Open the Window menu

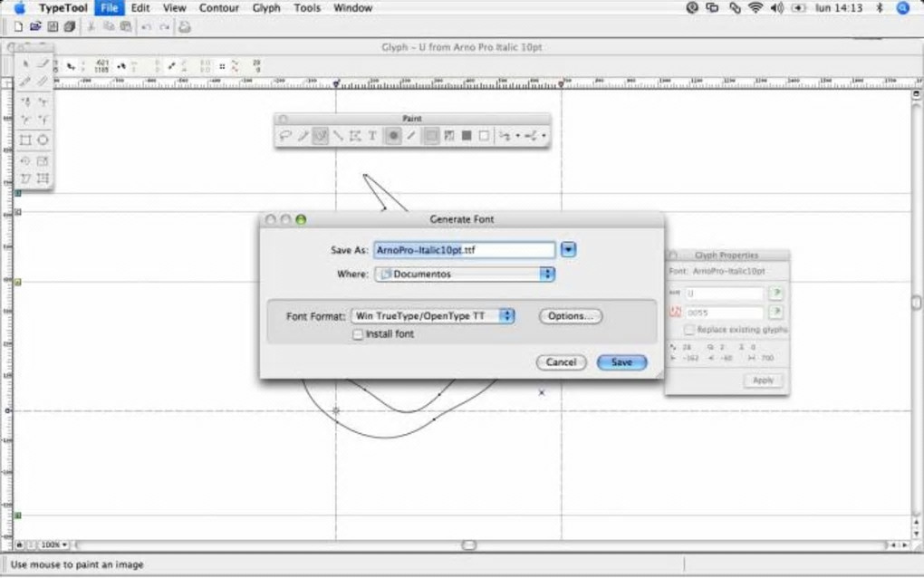click(353, 7)
